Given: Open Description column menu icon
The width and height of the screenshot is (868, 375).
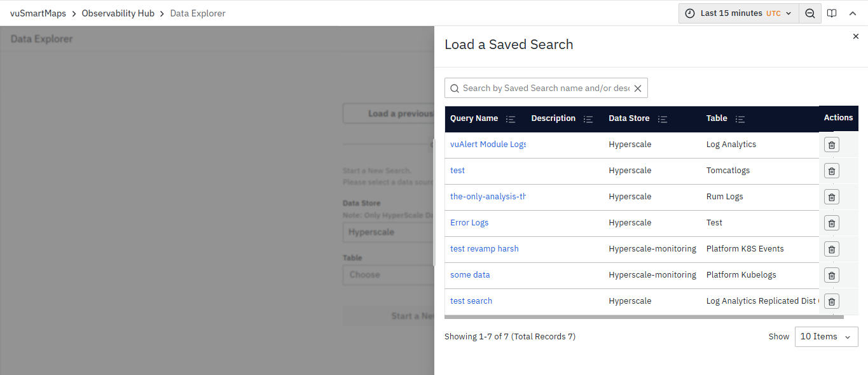Looking at the screenshot, I should pos(588,119).
